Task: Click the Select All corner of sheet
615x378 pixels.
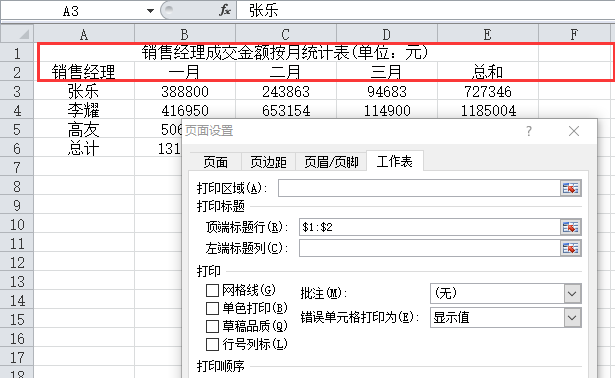Action: pos(17,34)
